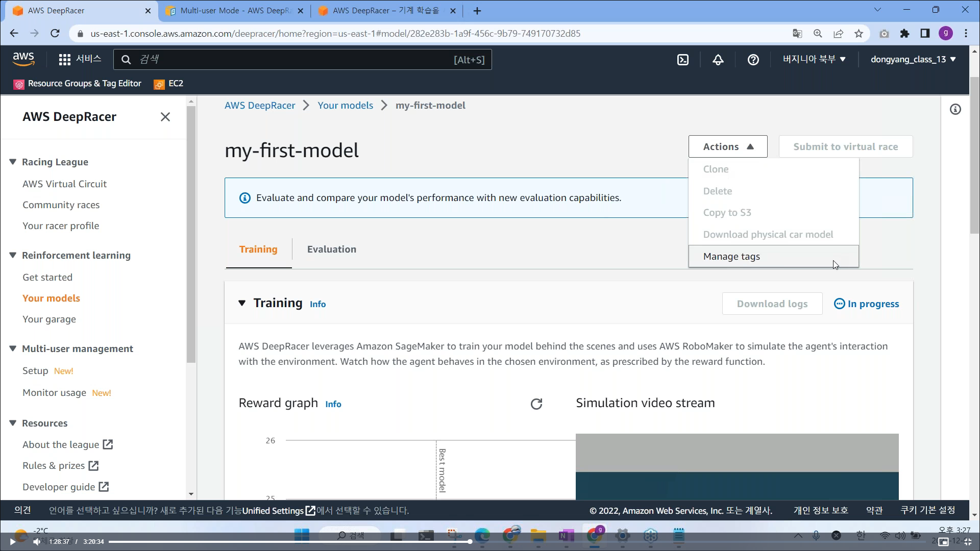
Task: Open AWS CloudShell icon in header
Action: pos(682,60)
